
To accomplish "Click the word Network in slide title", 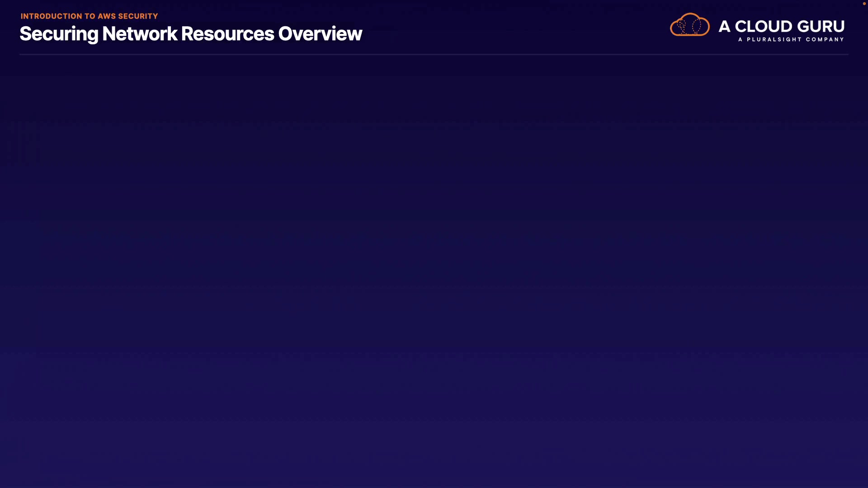I will point(140,34).
